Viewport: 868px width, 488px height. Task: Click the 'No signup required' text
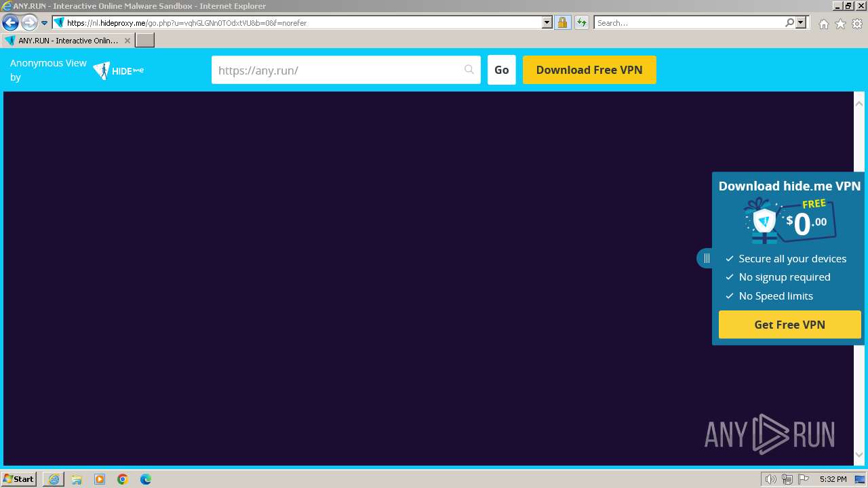pos(785,277)
